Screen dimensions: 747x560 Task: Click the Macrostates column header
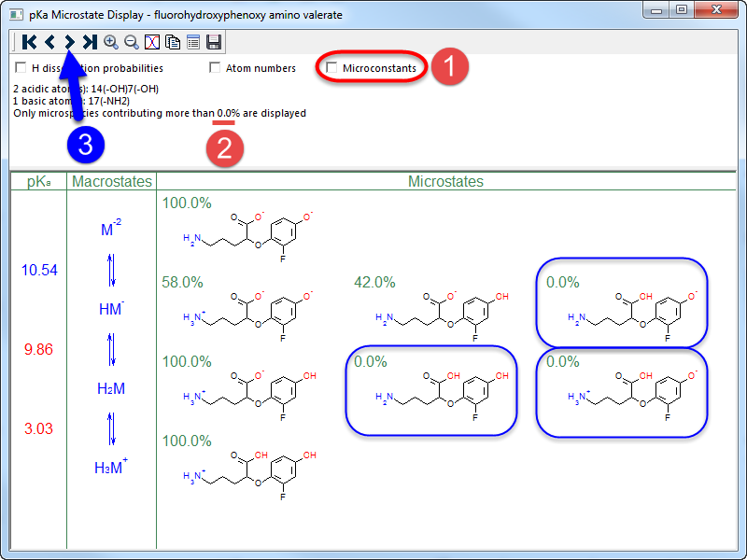click(111, 181)
